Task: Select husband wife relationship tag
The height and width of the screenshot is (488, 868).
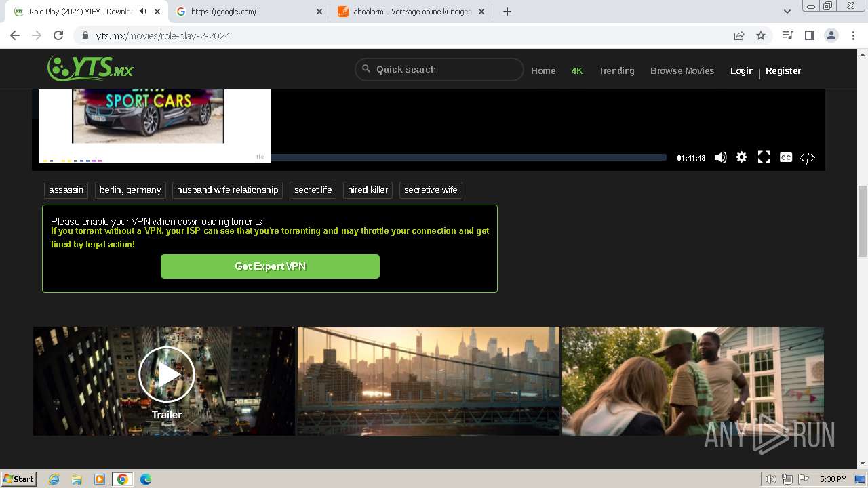Action: pyautogui.click(x=228, y=190)
